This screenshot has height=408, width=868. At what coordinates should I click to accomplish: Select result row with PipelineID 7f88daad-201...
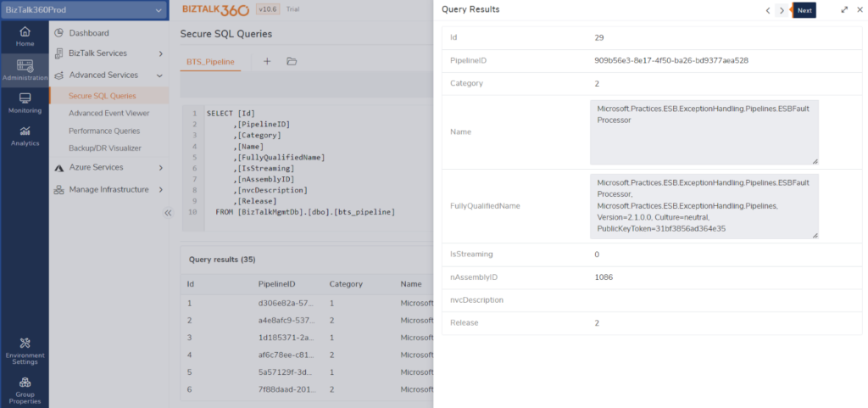[x=307, y=389]
